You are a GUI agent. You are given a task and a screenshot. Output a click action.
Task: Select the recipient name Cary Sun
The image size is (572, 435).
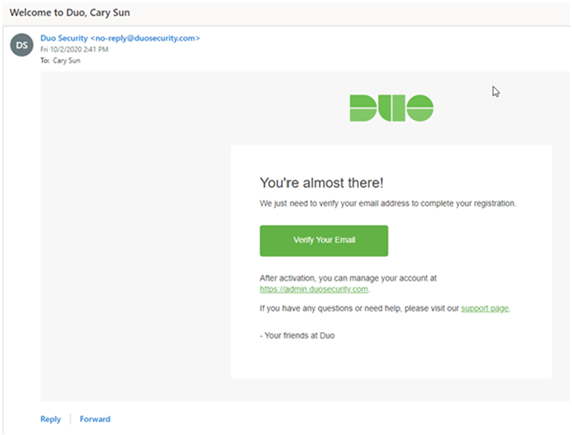click(x=66, y=61)
